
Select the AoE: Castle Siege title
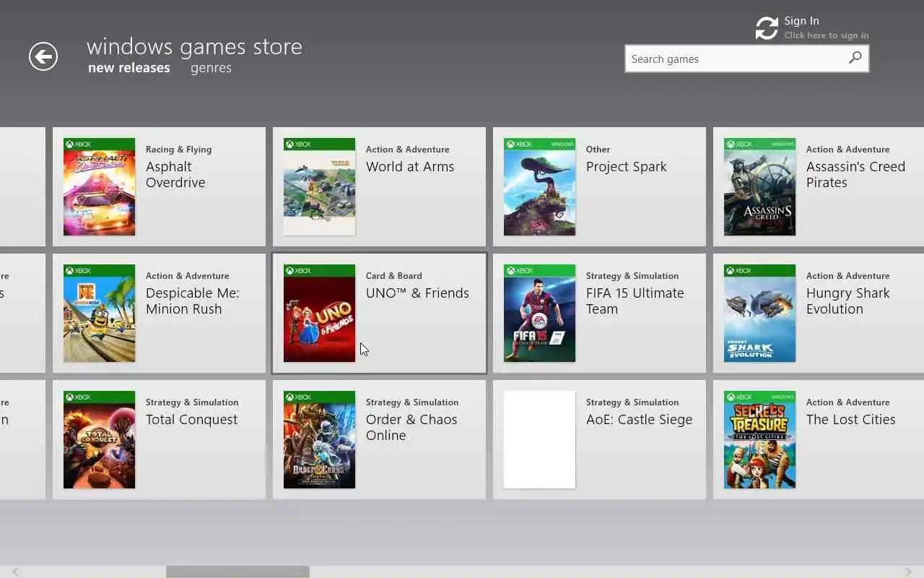coord(639,420)
